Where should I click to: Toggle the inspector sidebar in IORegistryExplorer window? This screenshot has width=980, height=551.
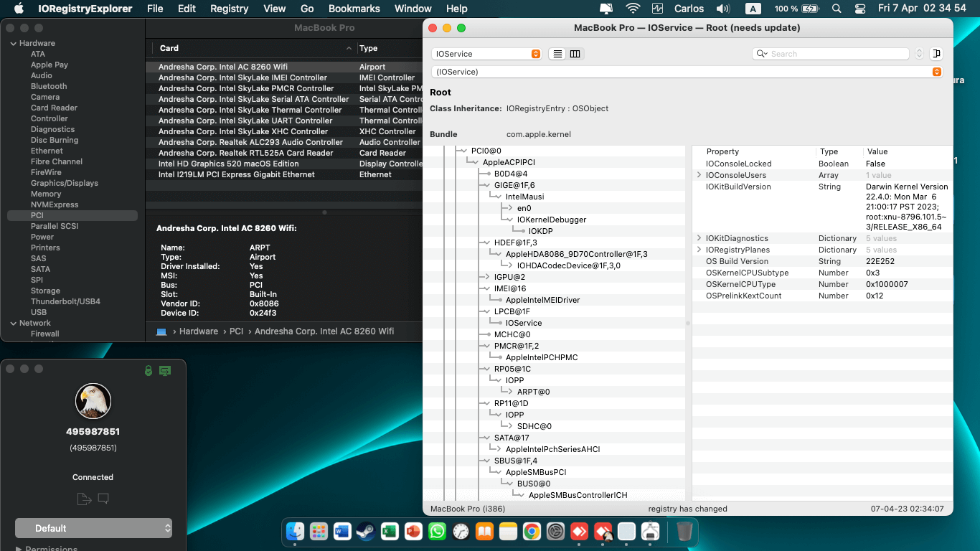click(x=936, y=54)
